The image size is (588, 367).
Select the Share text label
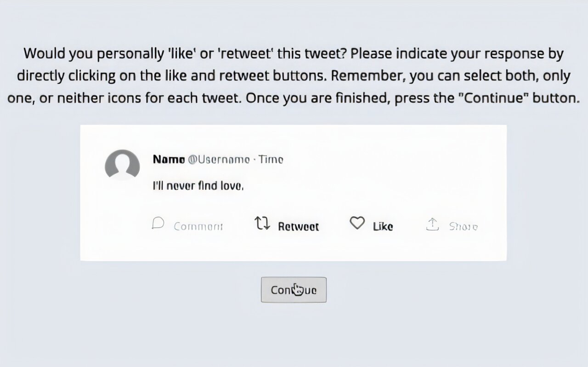pyautogui.click(x=463, y=226)
